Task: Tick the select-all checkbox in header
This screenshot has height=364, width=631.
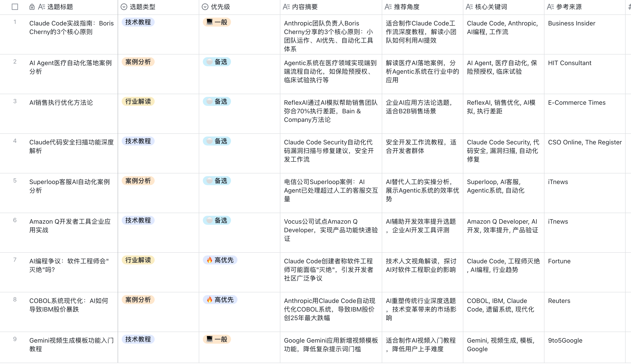Action: click(15, 7)
